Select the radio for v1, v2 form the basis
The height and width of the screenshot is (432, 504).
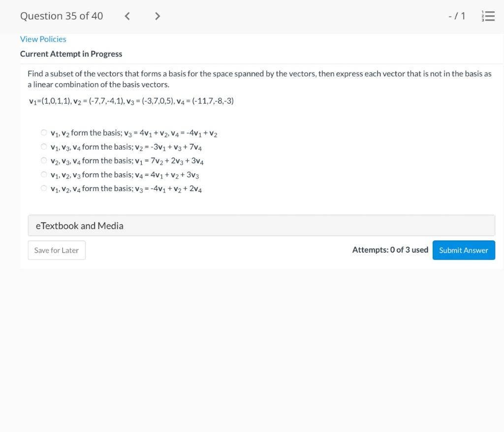(x=43, y=132)
